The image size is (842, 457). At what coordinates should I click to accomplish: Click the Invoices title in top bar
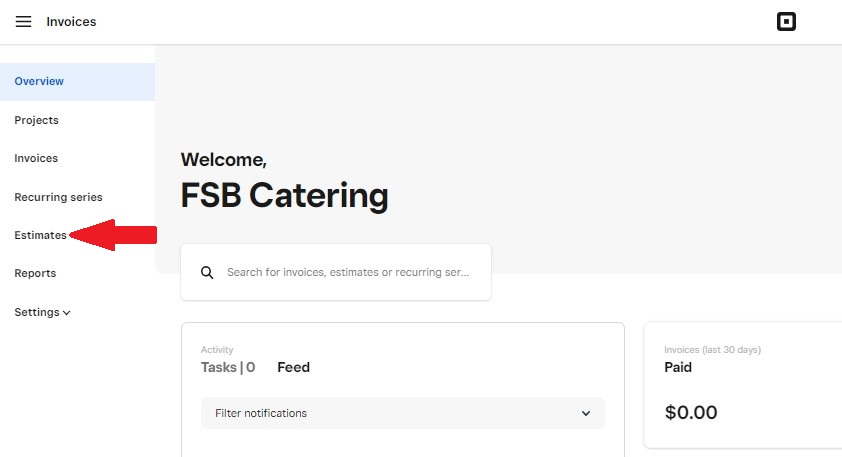[x=71, y=22]
